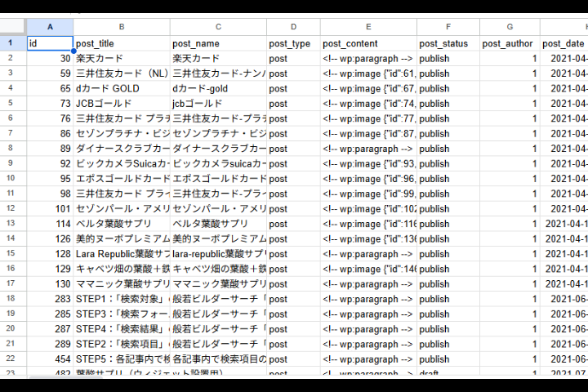The height and width of the screenshot is (392, 588).
Task: Click the 'JCBゴールド' title cell
Action: click(x=122, y=104)
